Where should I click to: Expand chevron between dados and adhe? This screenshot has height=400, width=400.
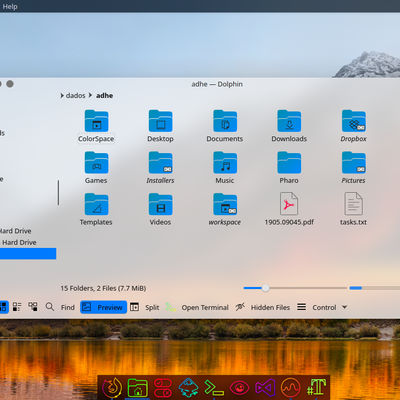tap(90, 96)
